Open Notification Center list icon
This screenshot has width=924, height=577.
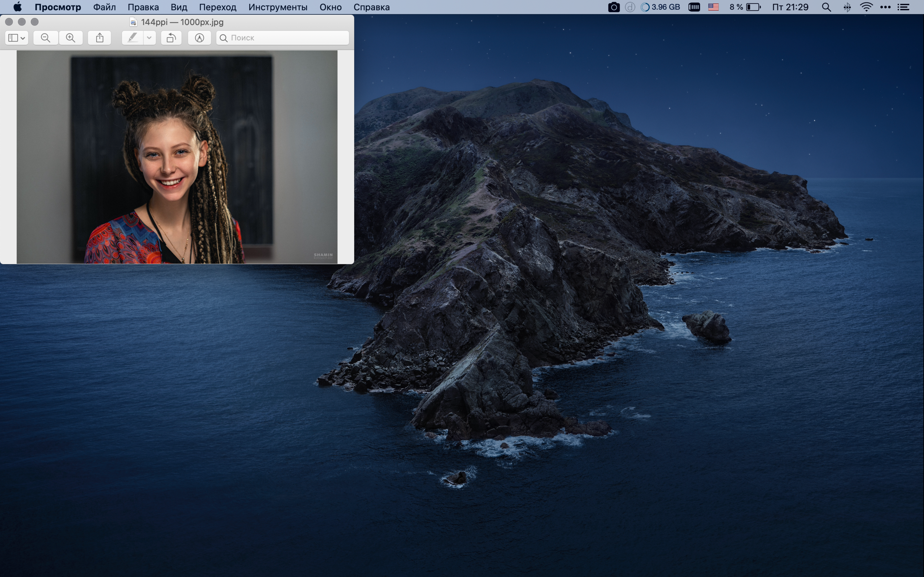coord(903,7)
